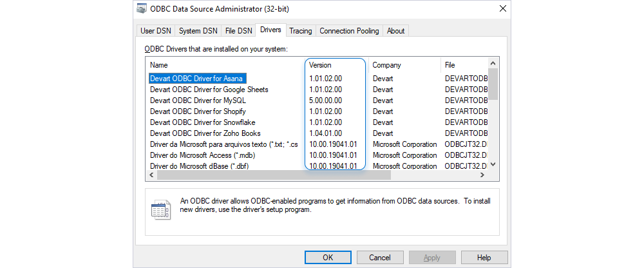Viewport: 644px width, 268px height.
Task: Switch to Connection Pooling tab
Action: [x=349, y=31]
